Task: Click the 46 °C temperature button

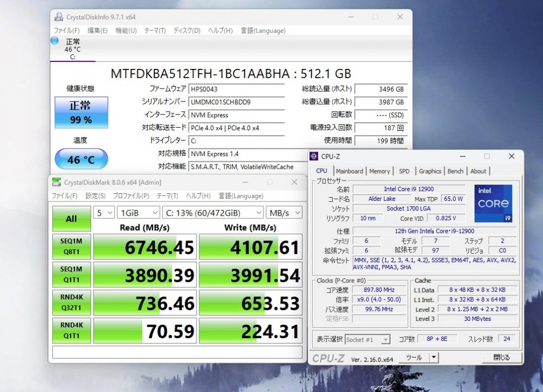Action: tap(81, 159)
